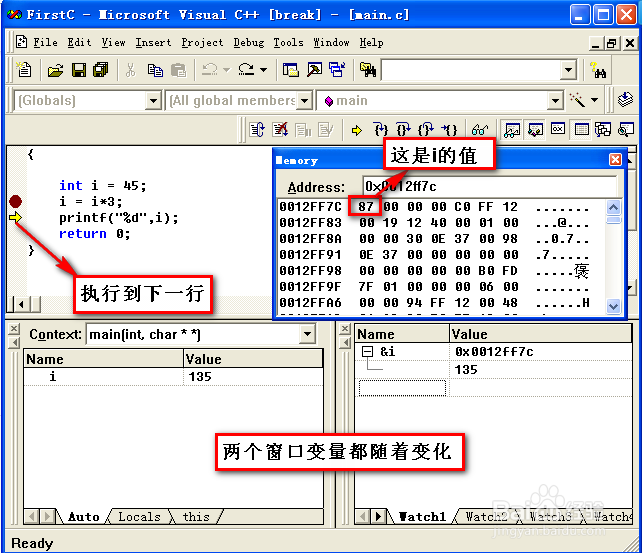Select the Watch1 tab
This screenshot has width=642, height=553.
(x=423, y=517)
